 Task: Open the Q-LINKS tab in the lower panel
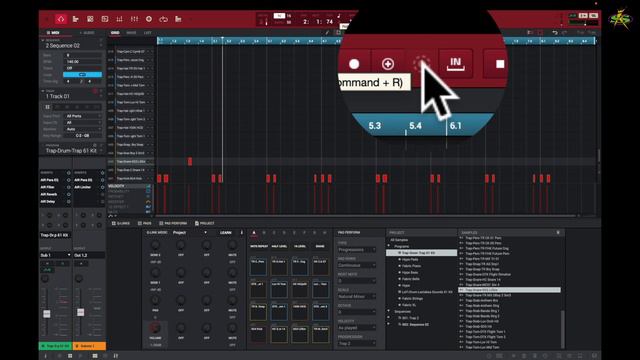click(x=120, y=223)
